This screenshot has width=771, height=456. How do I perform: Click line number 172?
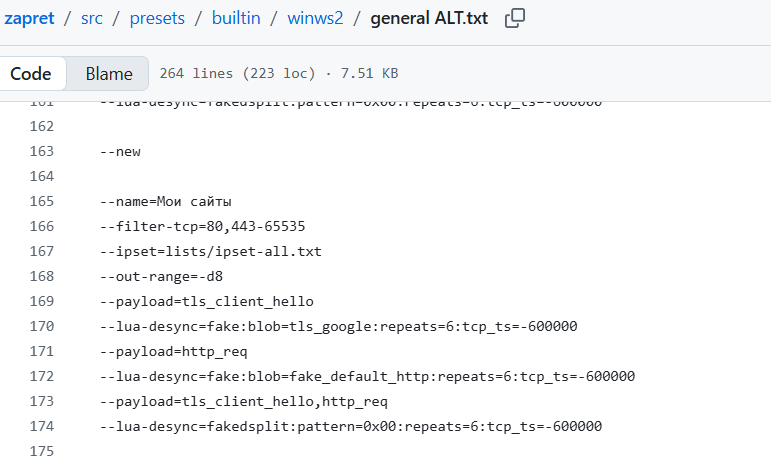[x=42, y=376]
